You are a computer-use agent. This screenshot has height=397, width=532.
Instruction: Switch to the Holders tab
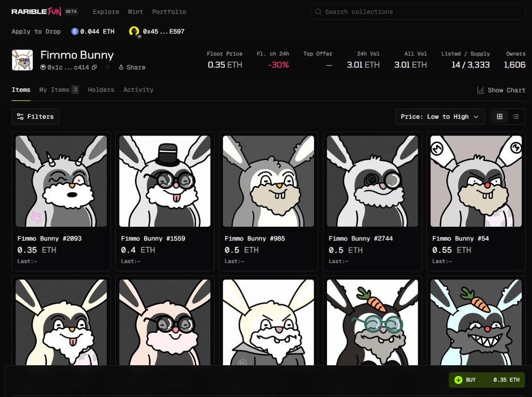101,90
